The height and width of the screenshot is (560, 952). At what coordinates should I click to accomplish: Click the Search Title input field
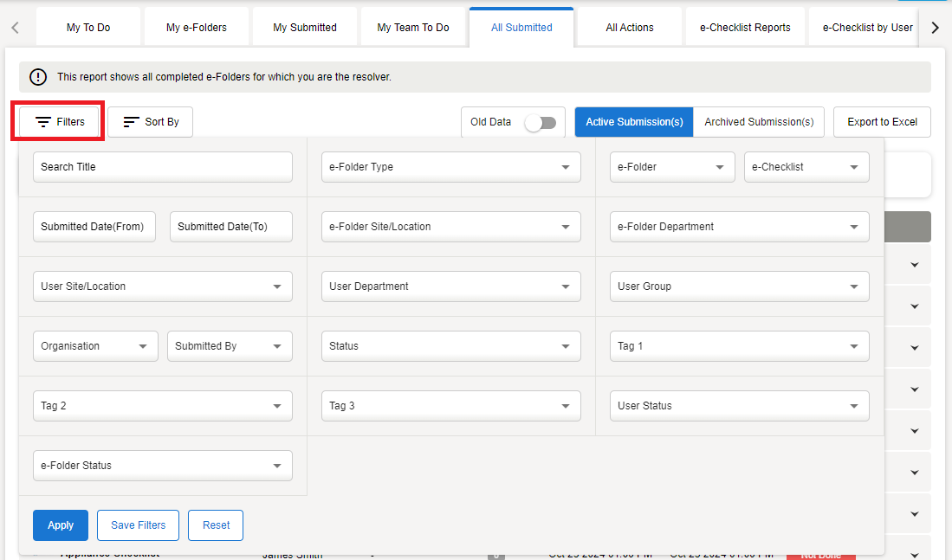click(x=162, y=167)
